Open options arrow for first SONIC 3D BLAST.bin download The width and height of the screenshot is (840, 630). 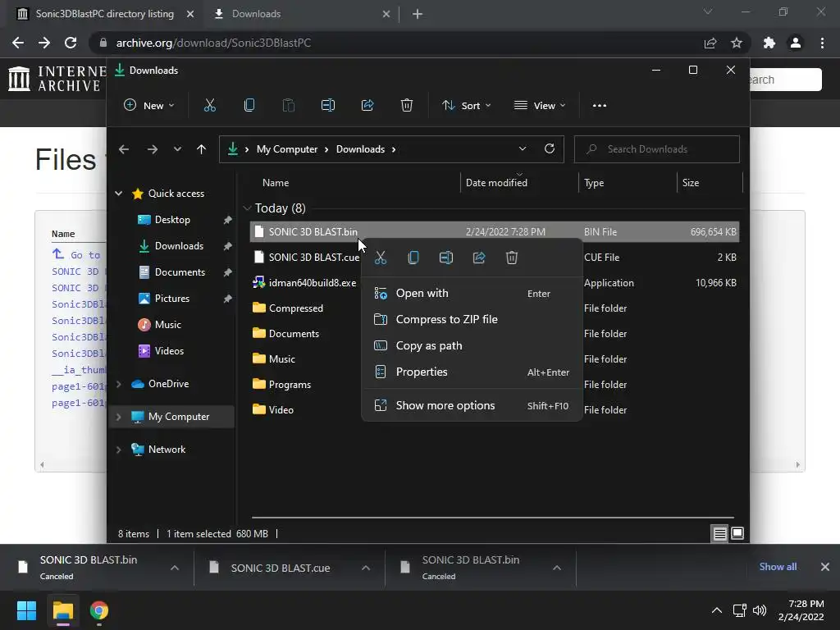175,568
